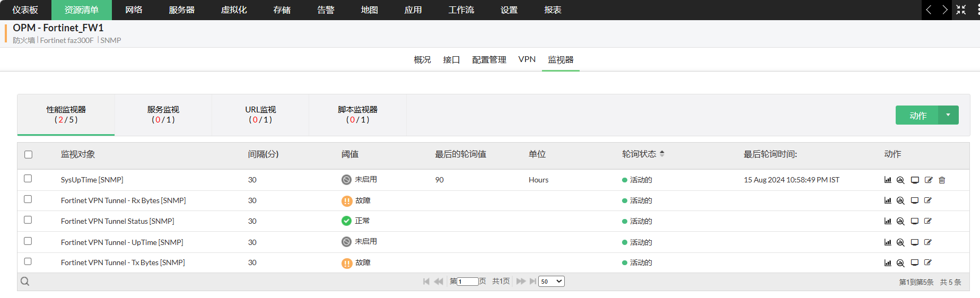Open 设置 menu in top navigation

509,10
